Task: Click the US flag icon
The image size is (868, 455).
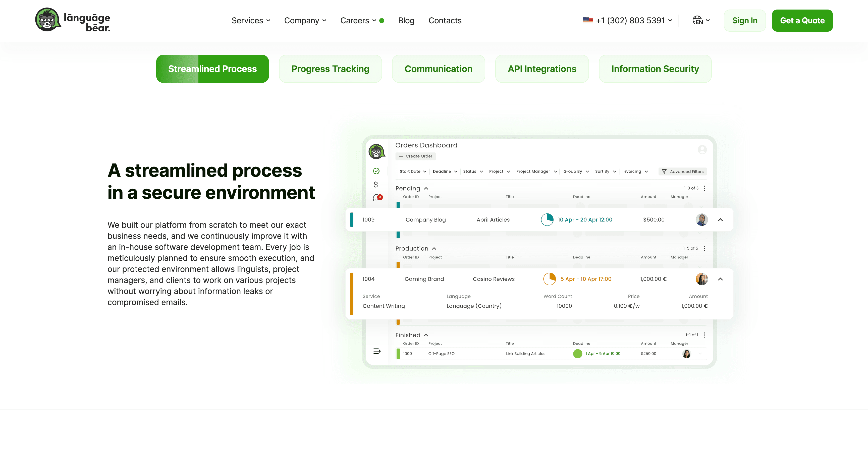Action: click(x=588, y=21)
